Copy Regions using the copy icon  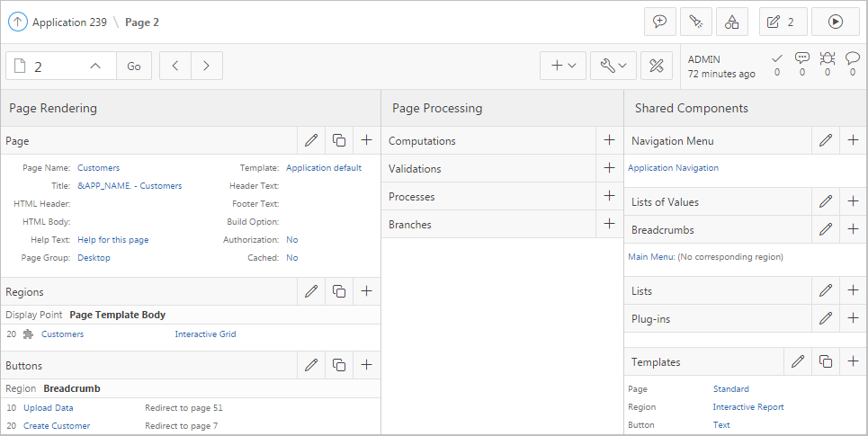pos(339,291)
